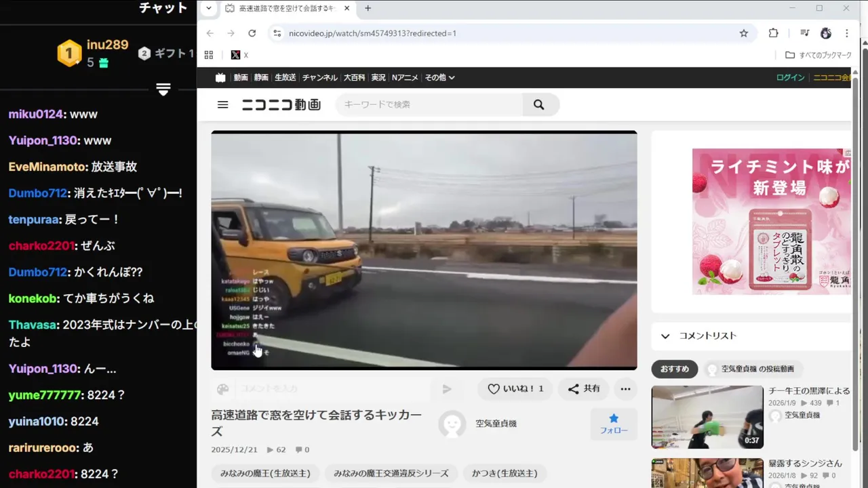Follow the uploader with フォロー button

[614, 424]
